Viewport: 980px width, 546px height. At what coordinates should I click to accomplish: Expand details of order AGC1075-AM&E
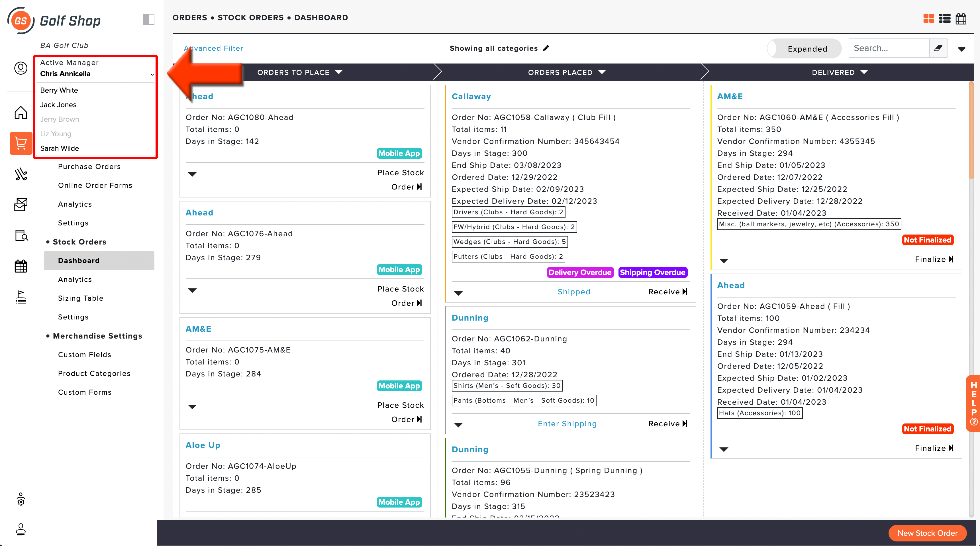tap(193, 407)
